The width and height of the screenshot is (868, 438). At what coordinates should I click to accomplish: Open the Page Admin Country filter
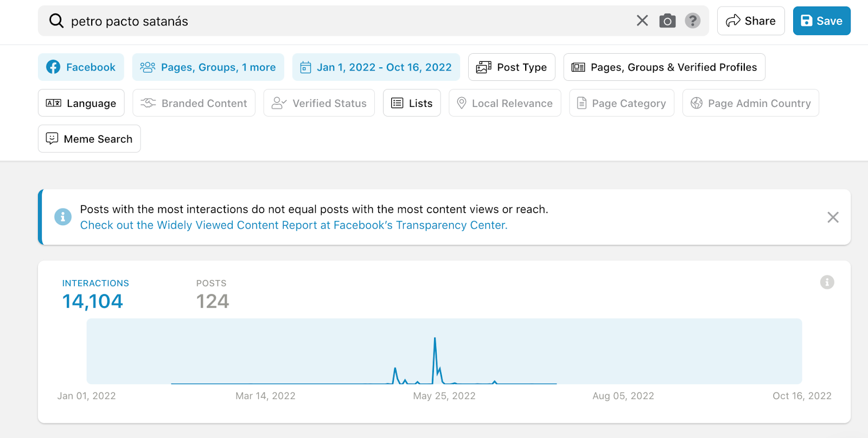pos(751,103)
